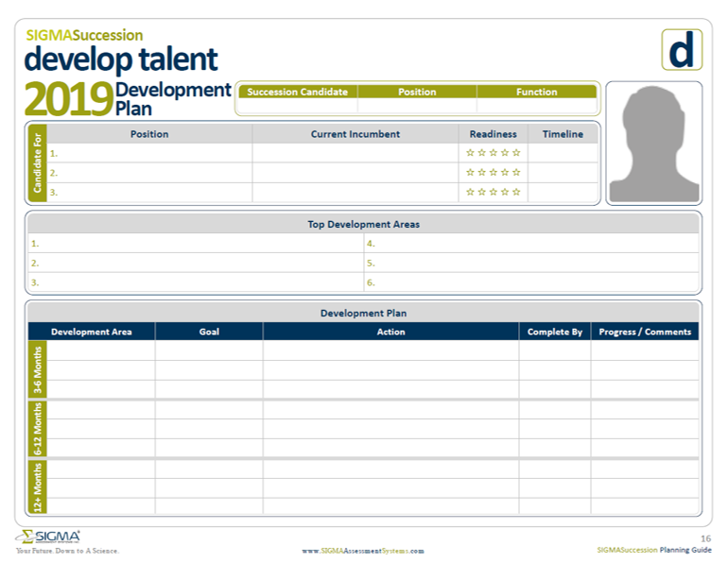Click the blue "d" logo icon
The image size is (728, 563).
point(681,49)
